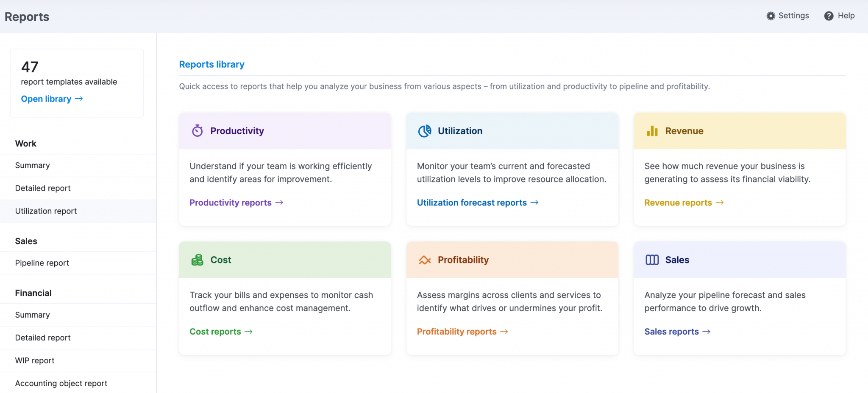Click the Sales cards icon
868x393 pixels.
(651, 260)
